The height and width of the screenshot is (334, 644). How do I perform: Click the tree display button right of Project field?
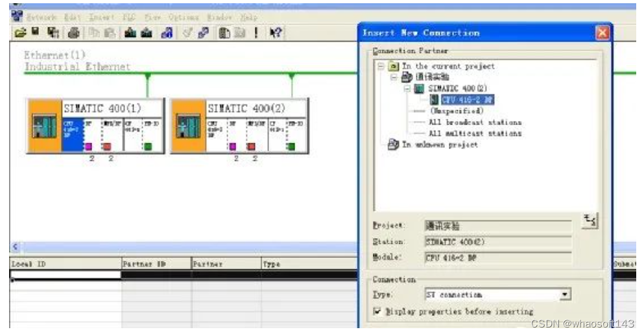click(590, 221)
